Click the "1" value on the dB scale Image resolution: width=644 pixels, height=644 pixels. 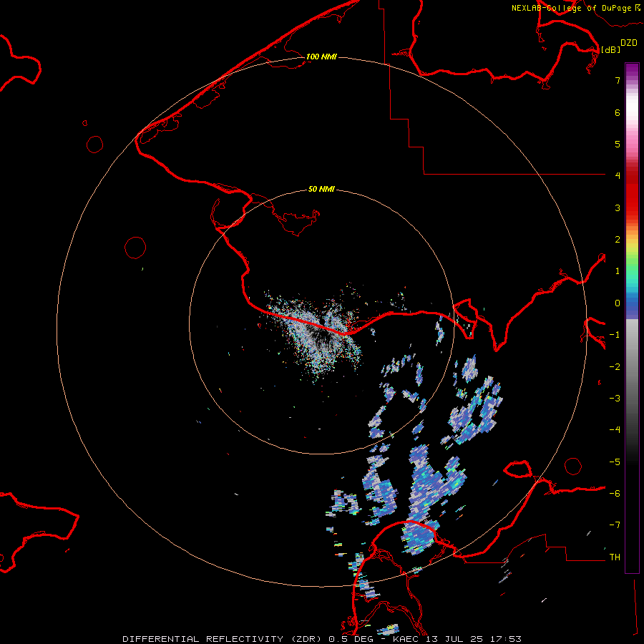618,271
